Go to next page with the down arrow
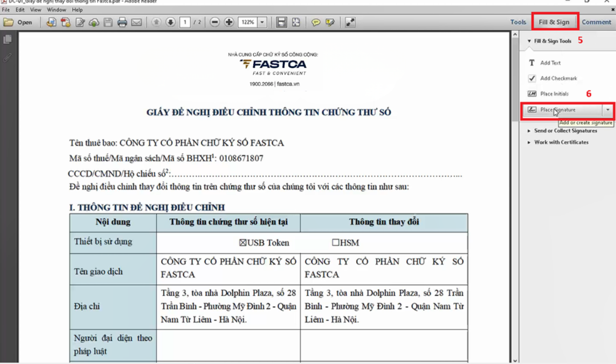 click(170, 22)
